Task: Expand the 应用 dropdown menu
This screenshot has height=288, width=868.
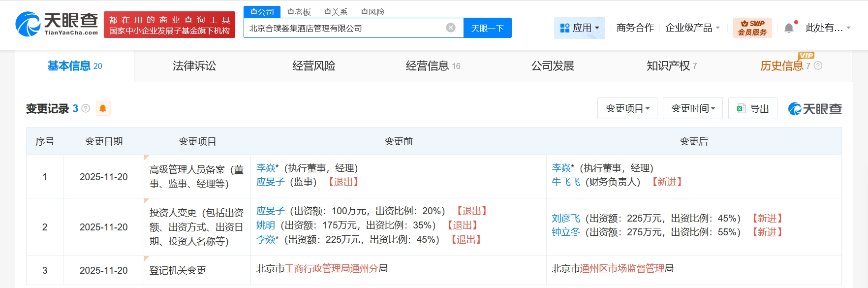Action: pos(580,28)
